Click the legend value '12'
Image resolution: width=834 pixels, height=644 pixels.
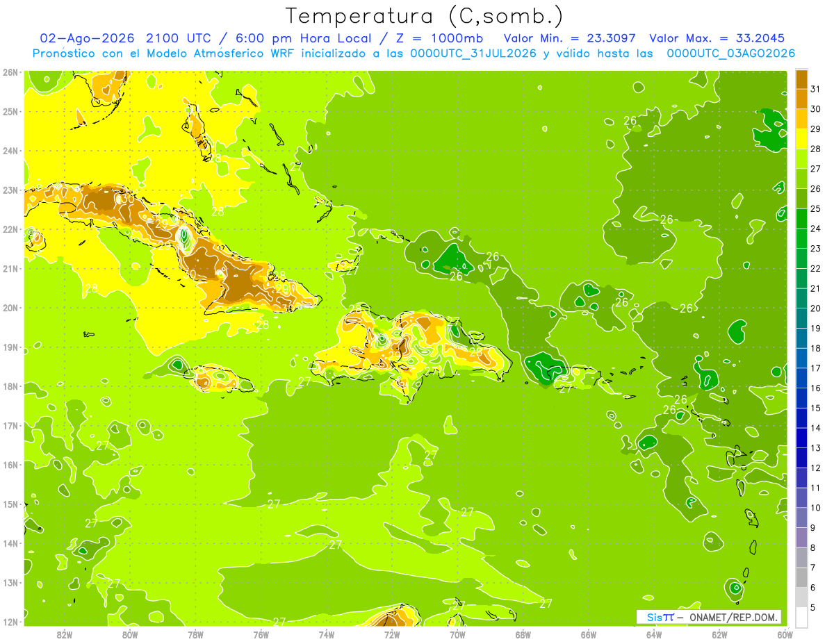[x=816, y=468]
